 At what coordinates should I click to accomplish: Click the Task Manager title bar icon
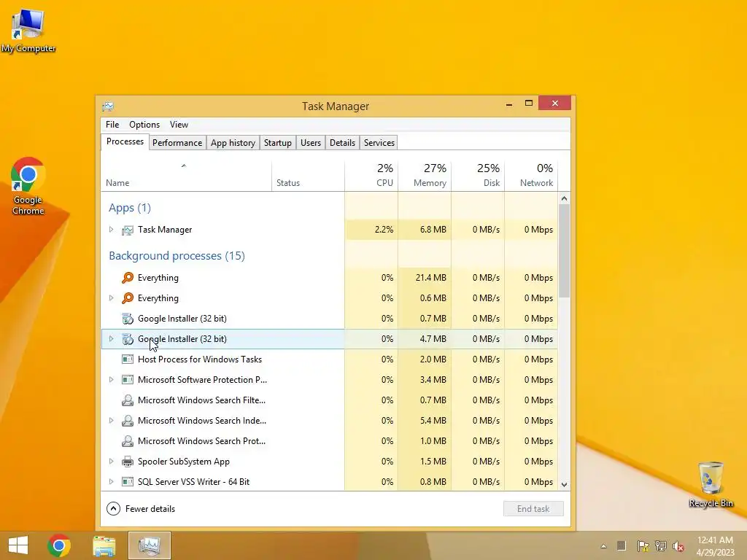[x=108, y=106]
